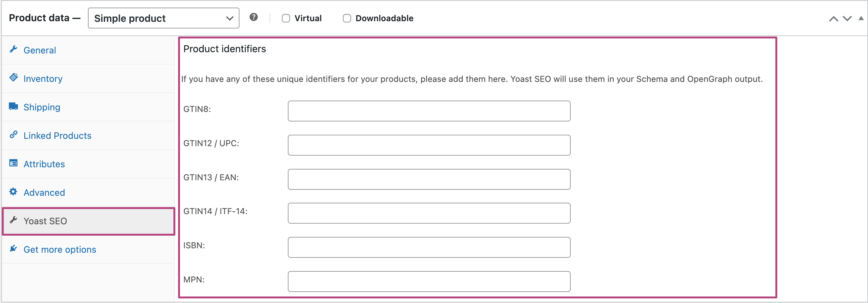868x303 pixels.
Task: Click the Advanced gear icon
Action: 14,192
